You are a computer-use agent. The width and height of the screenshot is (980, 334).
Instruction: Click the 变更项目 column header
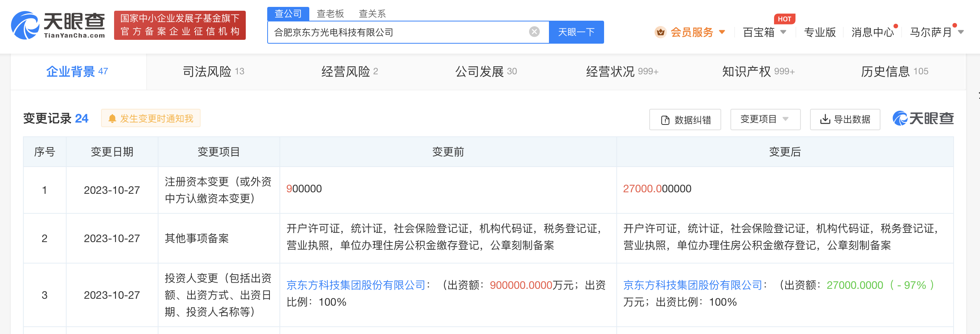219,152
